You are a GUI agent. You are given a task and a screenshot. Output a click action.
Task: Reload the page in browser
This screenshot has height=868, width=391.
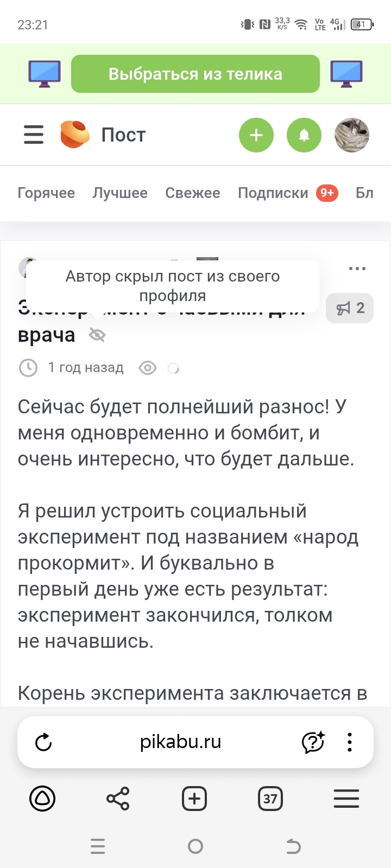(x=43, y=742)
